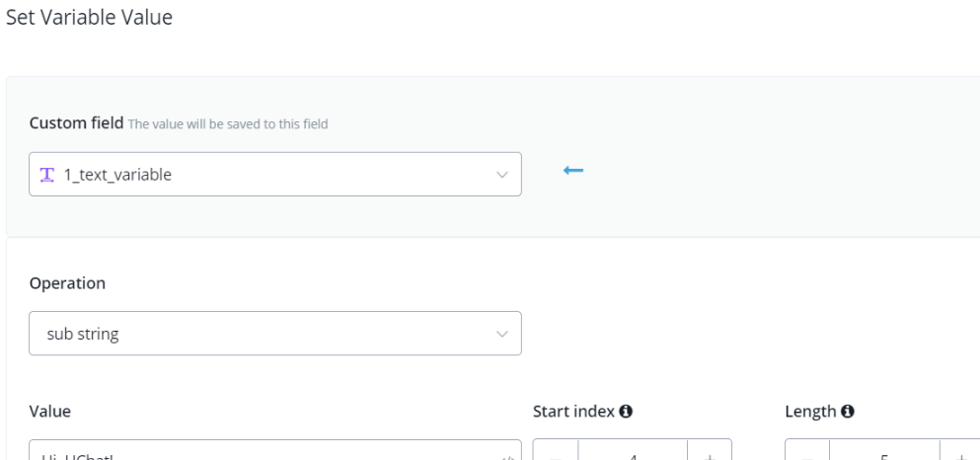Click the text type icon before 1_text_variable
The height and width of the screenshot is (460, 980).
point(46,175)
